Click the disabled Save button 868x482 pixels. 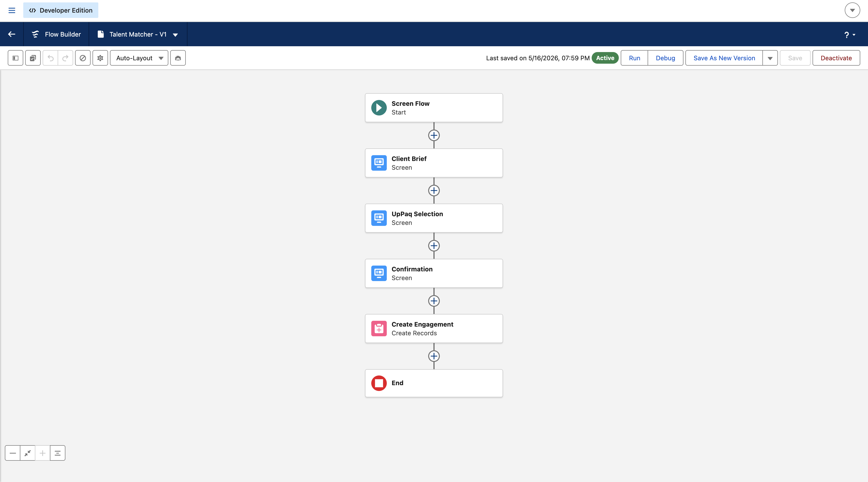(795, 58)
